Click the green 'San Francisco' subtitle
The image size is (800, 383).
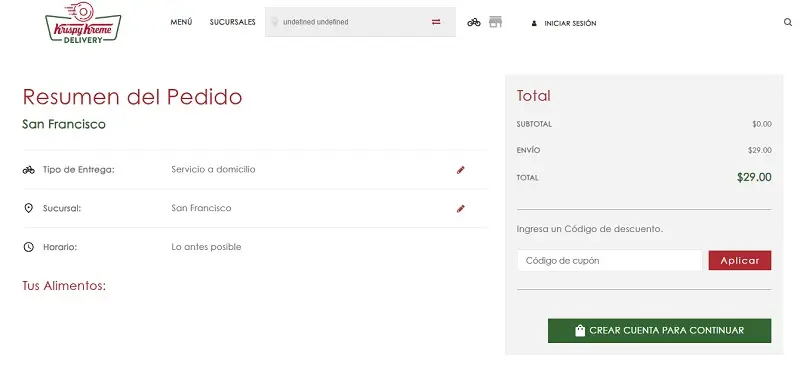point(64,124)
